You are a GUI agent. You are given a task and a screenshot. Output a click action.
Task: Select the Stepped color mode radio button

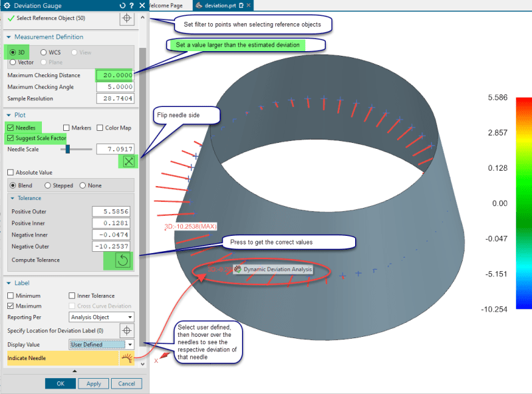(47, 185)
